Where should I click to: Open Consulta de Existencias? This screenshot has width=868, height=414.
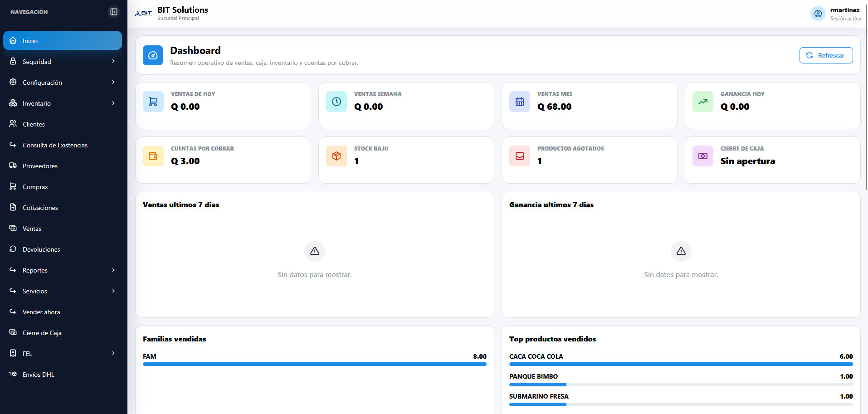pos(63,145)
